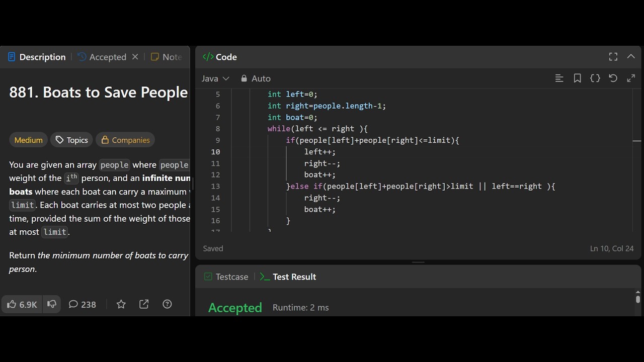
Task: Click the problem title '881. Boats to Save People'
Action: (99, 93)
